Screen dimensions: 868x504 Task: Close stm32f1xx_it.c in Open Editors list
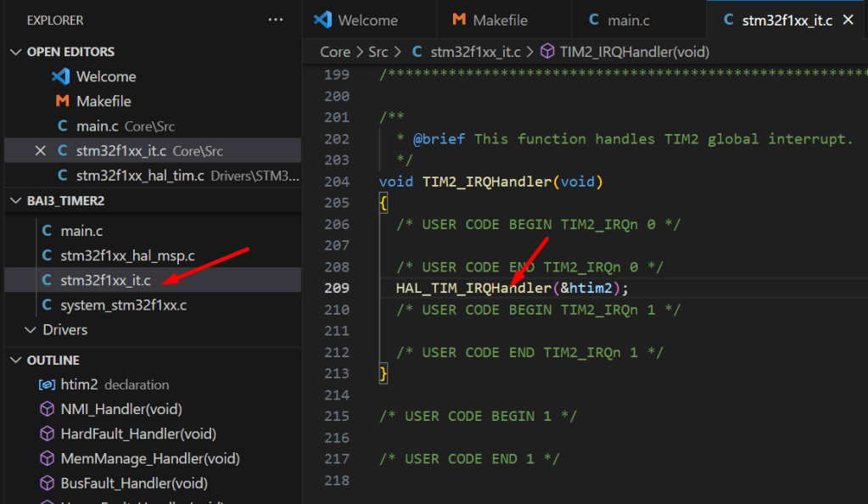click(x=40, y=151)
